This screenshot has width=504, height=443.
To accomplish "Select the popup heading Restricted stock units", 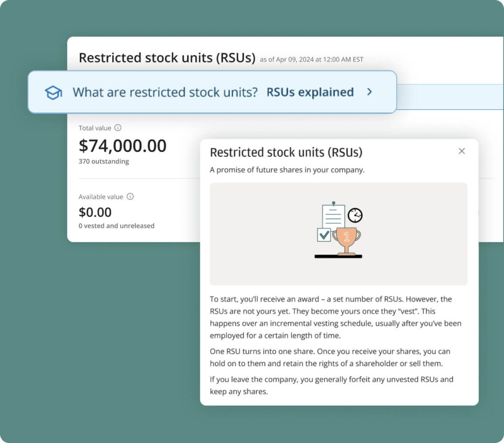I will 286,153.
